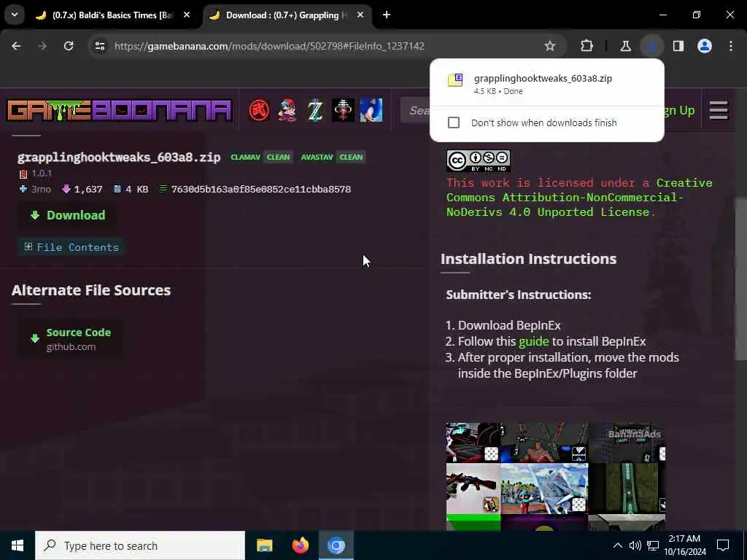This screenshot has width=747, height=560.
Task: Click the page vertical scrollbar
Action: [x=741, y=279]
